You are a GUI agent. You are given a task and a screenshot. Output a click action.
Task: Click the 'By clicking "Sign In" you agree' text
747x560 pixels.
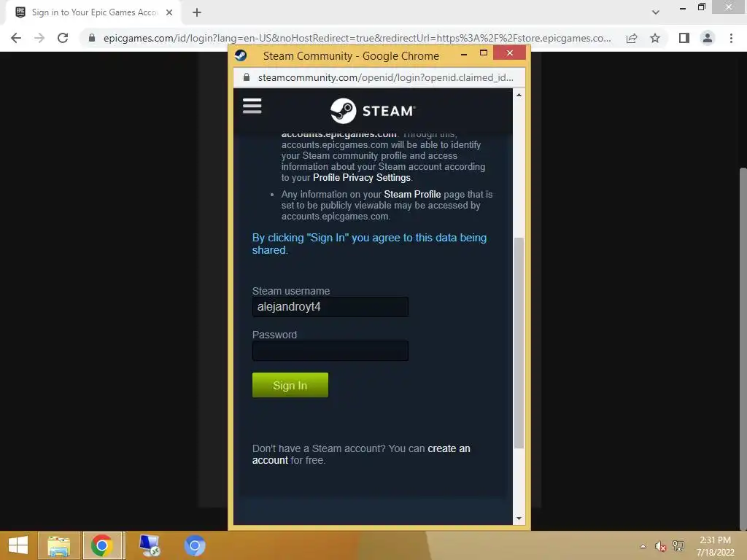[x=369, y=244]
